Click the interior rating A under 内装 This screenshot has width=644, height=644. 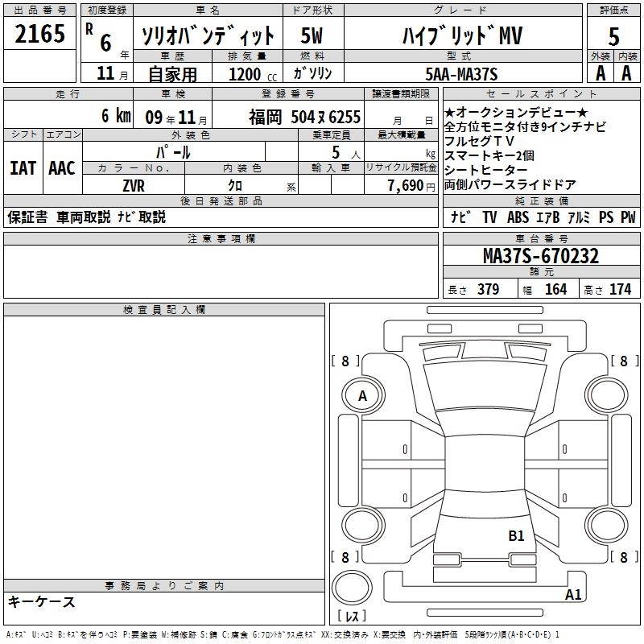pos(626,73)
